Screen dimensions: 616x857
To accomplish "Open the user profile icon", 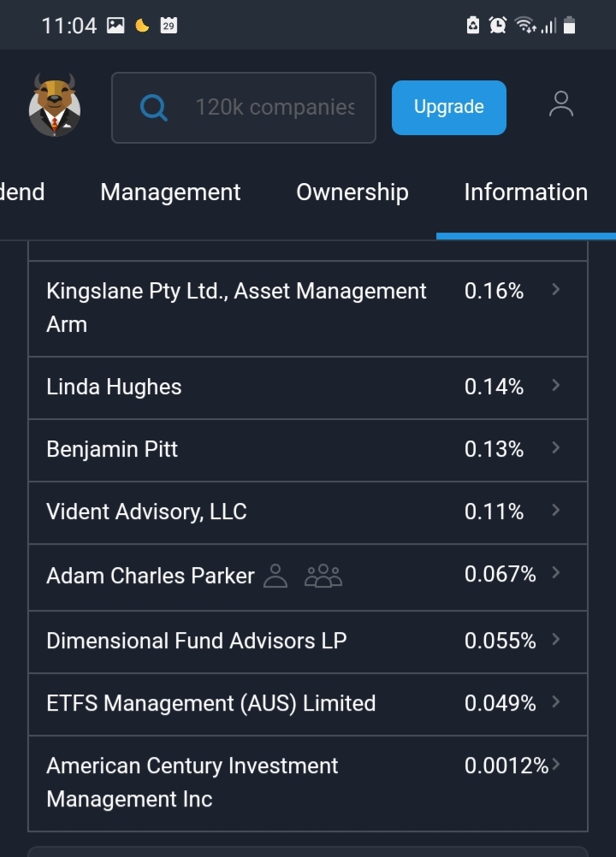I will 560,104.
